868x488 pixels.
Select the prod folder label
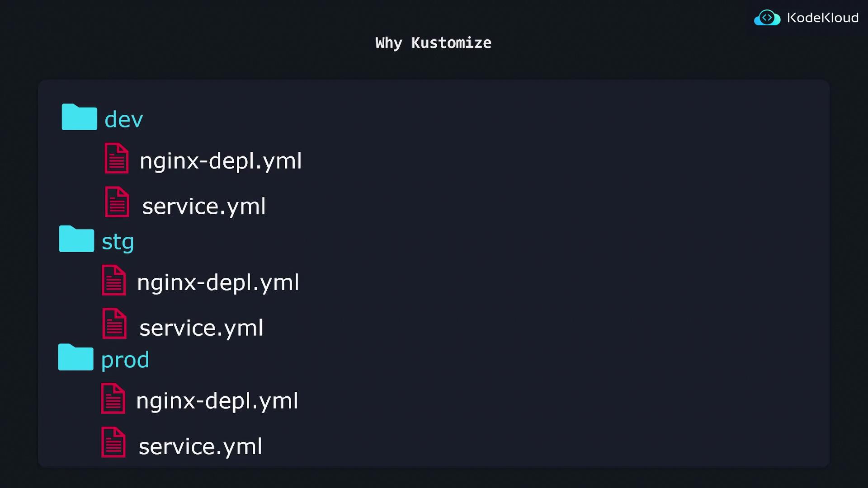[125, 360]
